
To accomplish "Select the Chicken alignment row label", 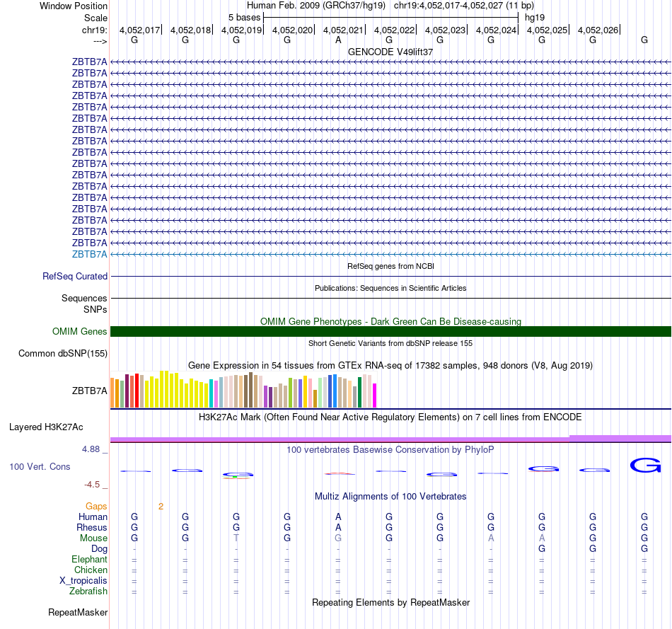I will point(91,570).
